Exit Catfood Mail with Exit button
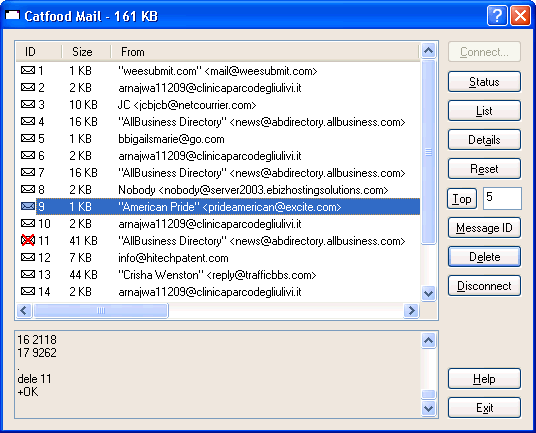This screenshot has height=433, width=536. coord(484,408)
